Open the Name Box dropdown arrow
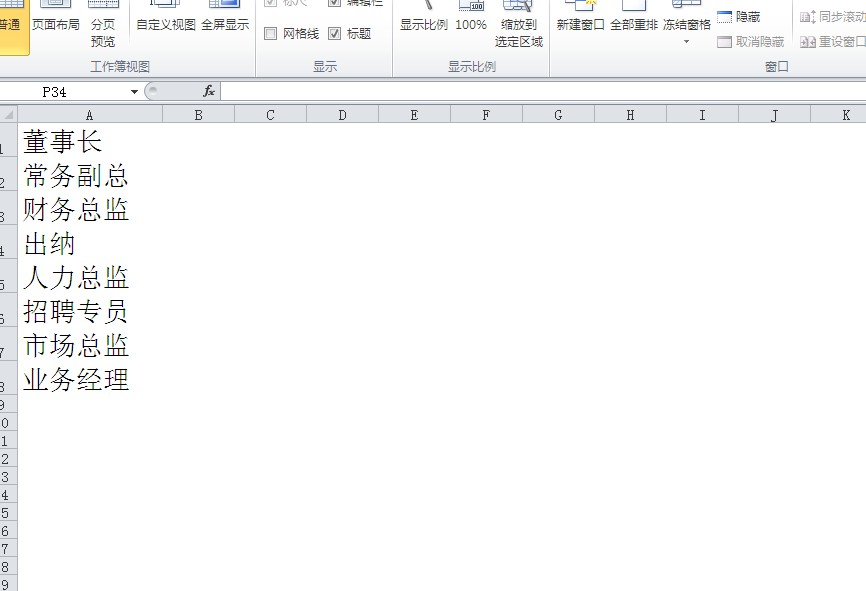The image size is (866, 591). (x=134, y=92)
